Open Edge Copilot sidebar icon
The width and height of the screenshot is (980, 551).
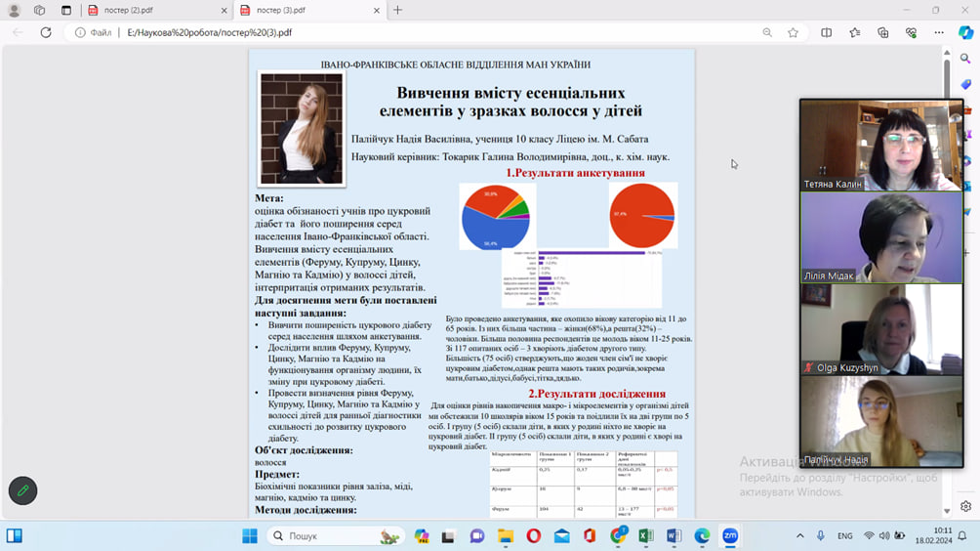(964, 32)
